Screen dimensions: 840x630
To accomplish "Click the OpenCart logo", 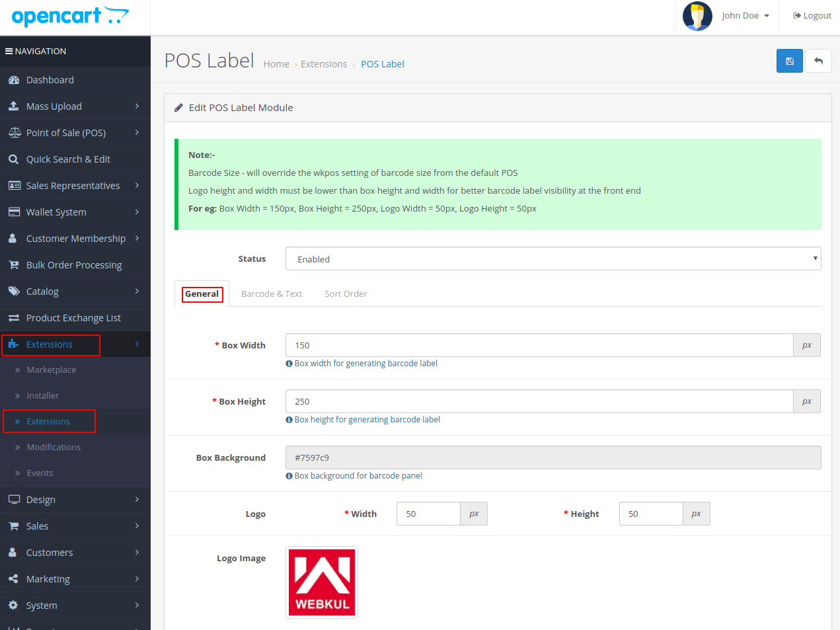I will pos(70,16).
